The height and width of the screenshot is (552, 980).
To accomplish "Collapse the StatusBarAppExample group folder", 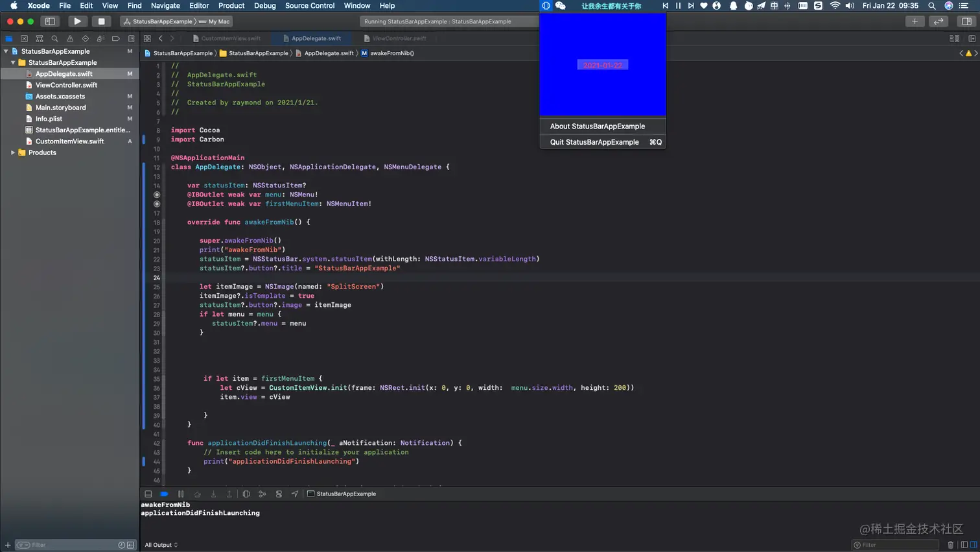I will coord(13,63).
